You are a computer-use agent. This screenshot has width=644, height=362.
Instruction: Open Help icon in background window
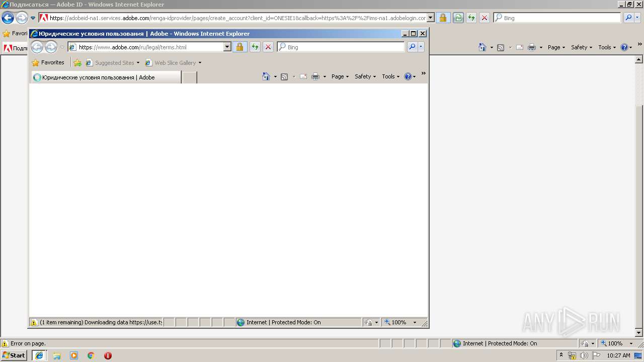[624, 47]
